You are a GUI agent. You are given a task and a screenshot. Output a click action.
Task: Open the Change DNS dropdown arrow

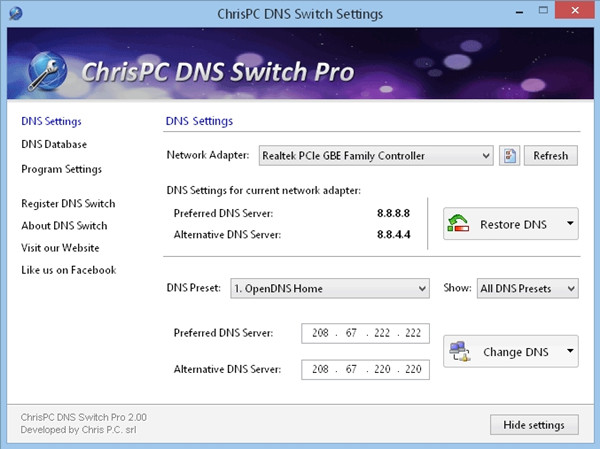click(x=570, y=351)
